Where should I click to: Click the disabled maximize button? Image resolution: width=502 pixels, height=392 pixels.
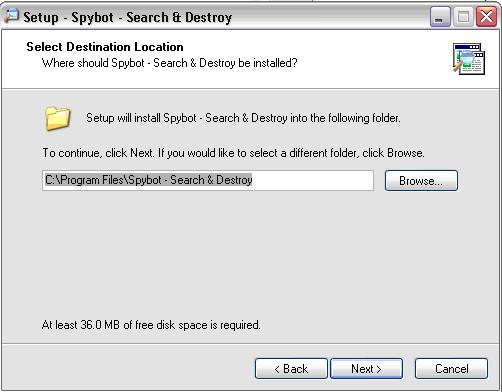[x=463, y=17]
